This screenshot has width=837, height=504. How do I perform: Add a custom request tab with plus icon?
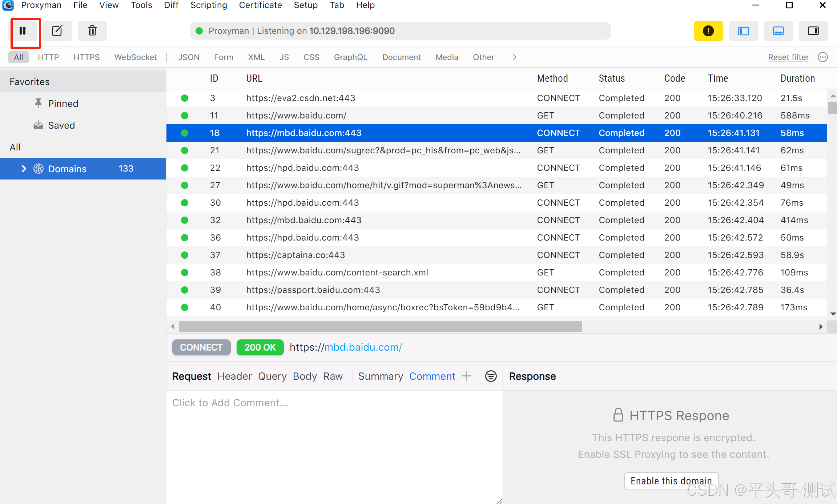coord(466,376)
